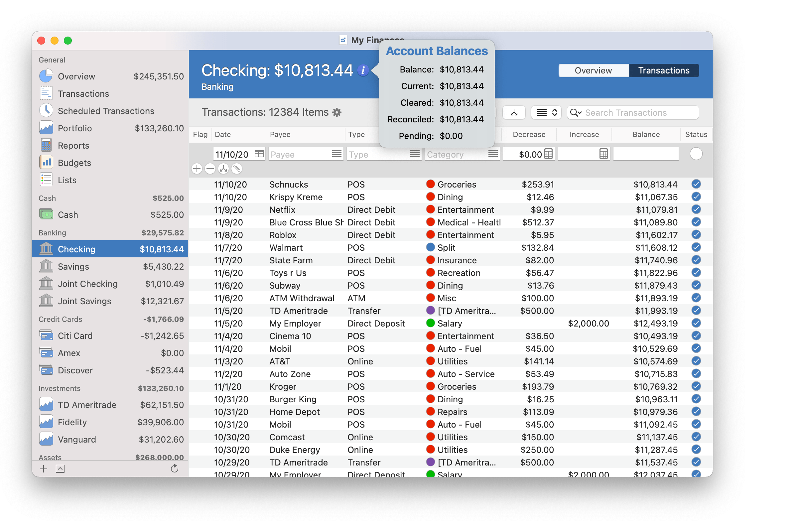Delete transaction using the minus icon

[210, 169]
